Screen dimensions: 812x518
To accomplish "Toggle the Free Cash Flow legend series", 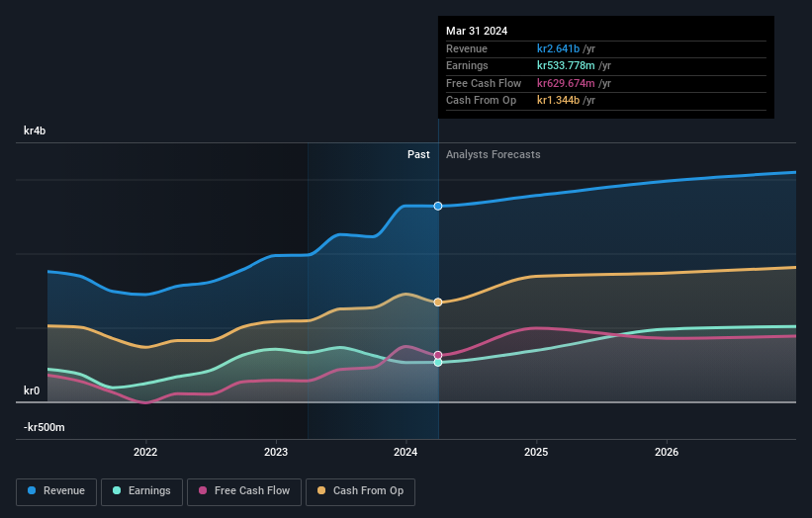I will (x=244, y=491).
